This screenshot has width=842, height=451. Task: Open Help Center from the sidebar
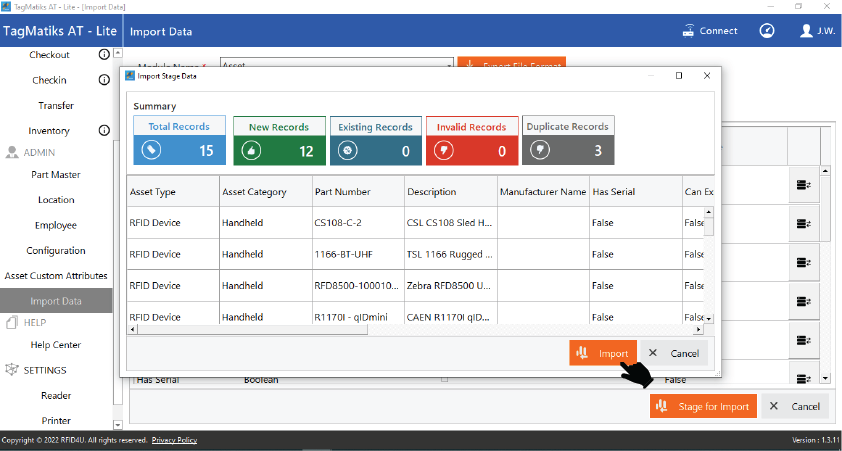(56, 345)
